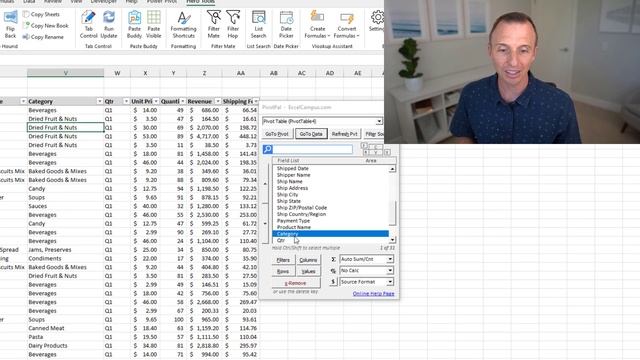Open Formatting Shortcuts
The height and width of the screenshot is (360, 640).
click(183, 24)
